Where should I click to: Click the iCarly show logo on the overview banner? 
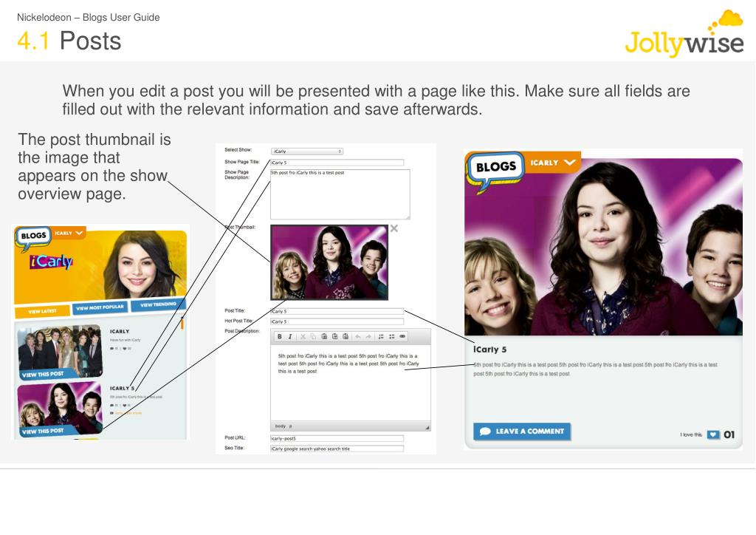[x=51, y=262]
